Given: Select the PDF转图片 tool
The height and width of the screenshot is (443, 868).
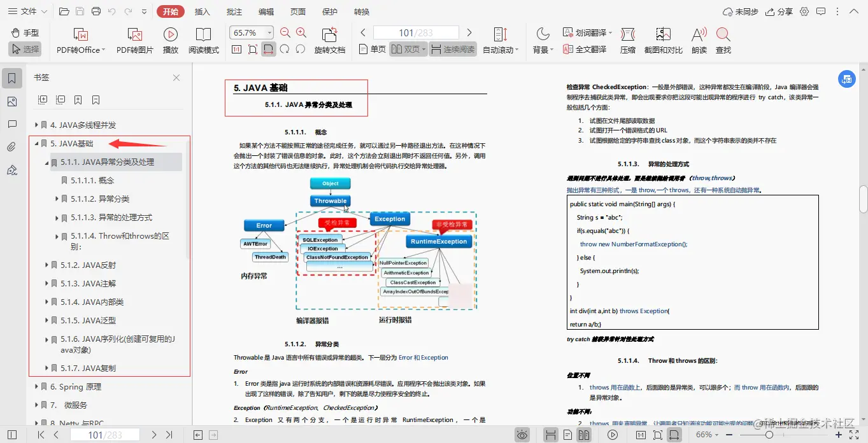Looking at the screenshot, I should 134,39.
